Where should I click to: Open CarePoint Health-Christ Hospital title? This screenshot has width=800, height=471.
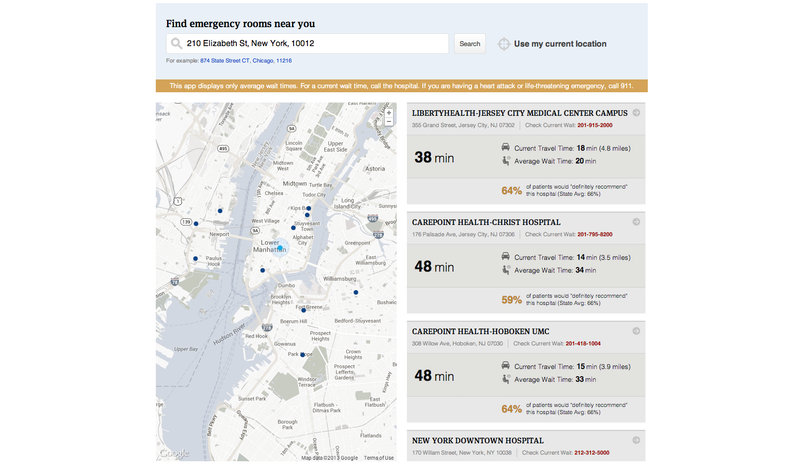coord(486,222)
